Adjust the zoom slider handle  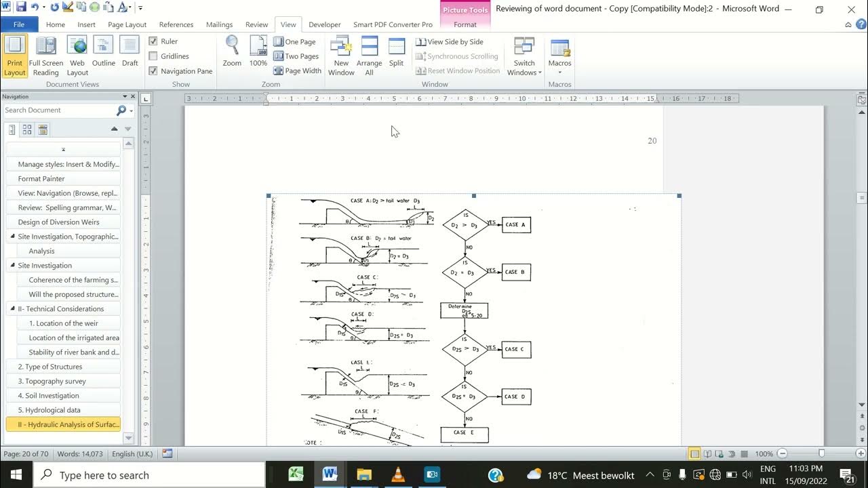click(x=821, y=453)
